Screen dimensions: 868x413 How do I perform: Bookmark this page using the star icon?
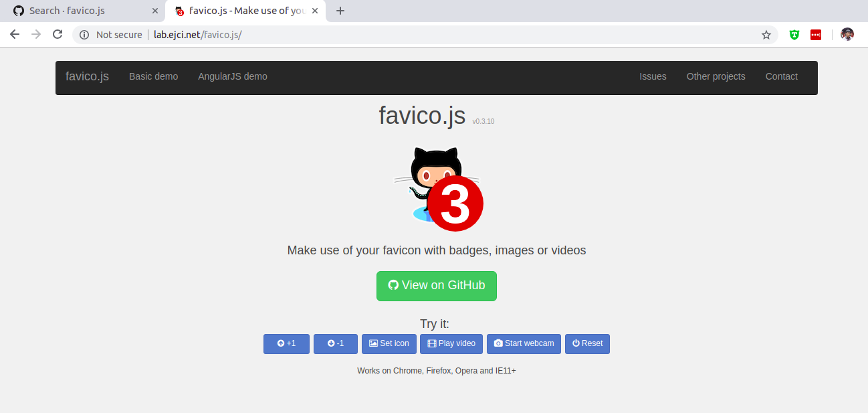pos(766,35)
